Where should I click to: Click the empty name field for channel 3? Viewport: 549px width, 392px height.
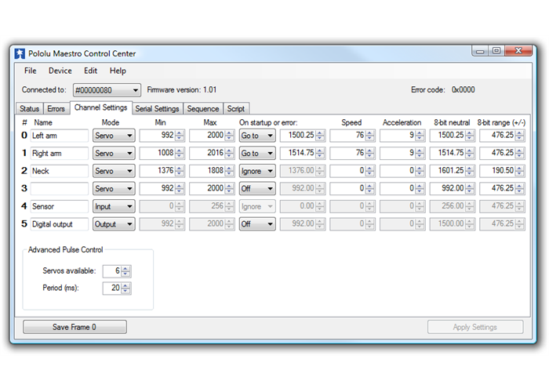pos(59,189)
